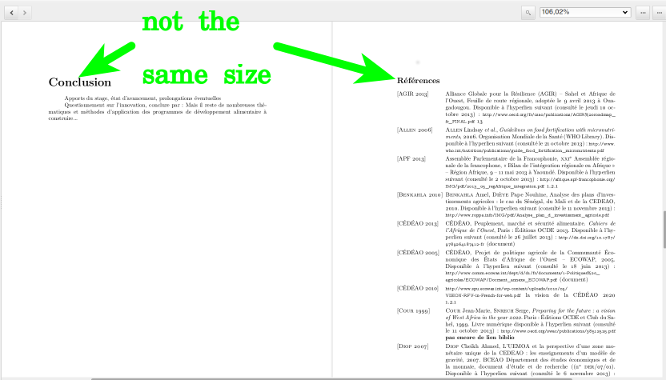666x380 pixels.
Task: Click the [CÉDÉAO 2010] reference label
Action: (x=418, y=288)
